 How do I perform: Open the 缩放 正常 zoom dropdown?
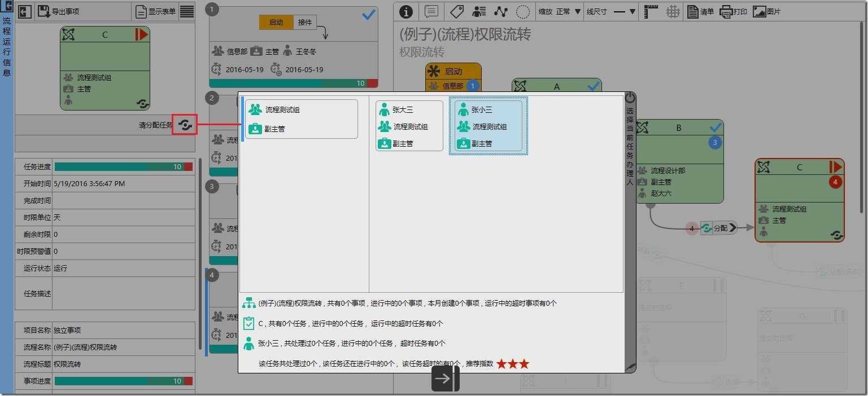click(560, 11)
